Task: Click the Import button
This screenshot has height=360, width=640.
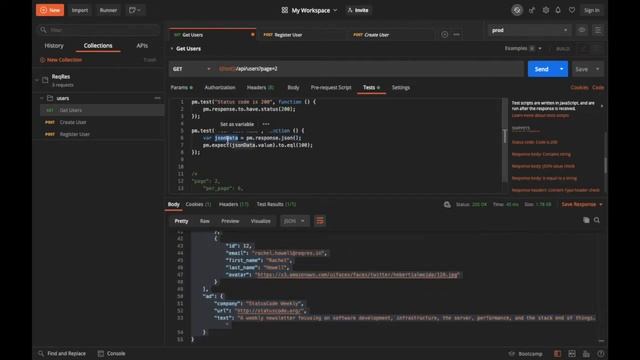Action: pyautogui.click(x=80, y=10)
